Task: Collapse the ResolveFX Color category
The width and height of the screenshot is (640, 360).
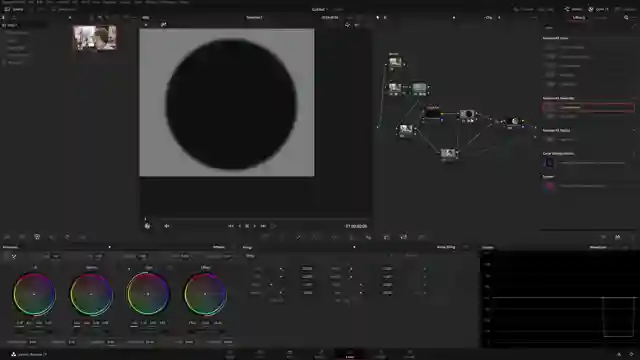Action: click(556, 38)
